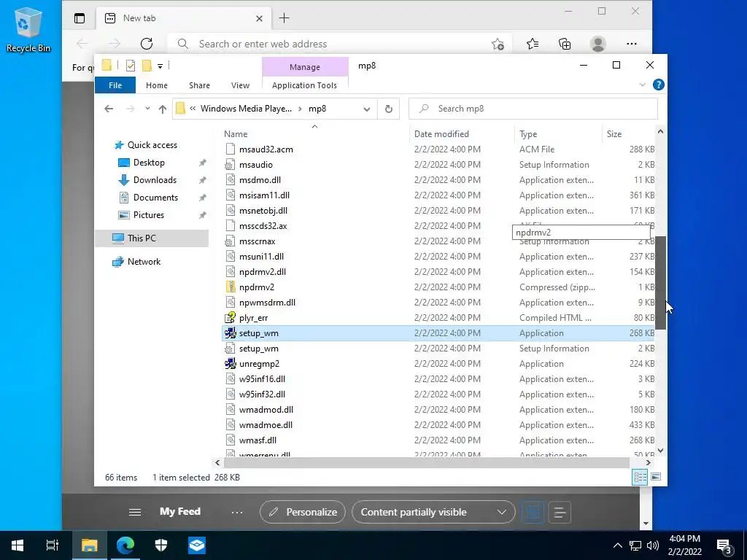Switch to large icons view in status bar
This screenshot has width=747, height=560.
click(656, 477)
